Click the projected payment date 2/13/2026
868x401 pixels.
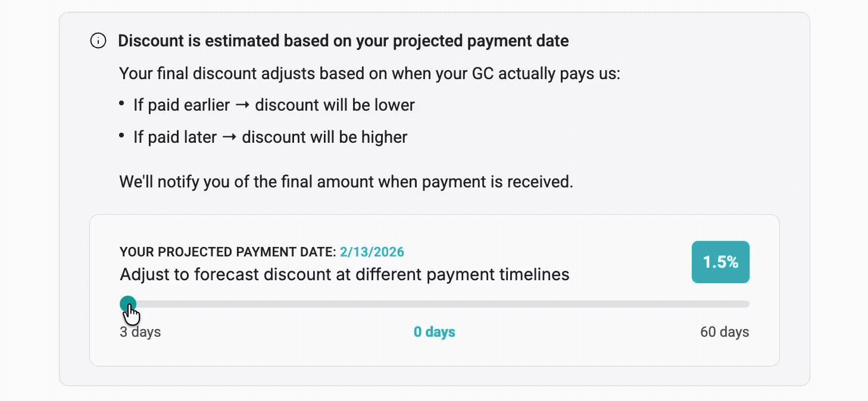point(371,252)
